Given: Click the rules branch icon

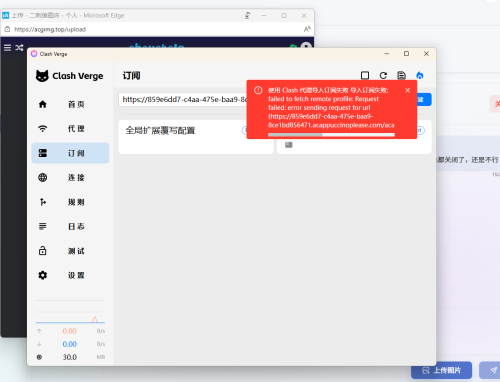Looking at the screenshot, I should (x=43, y=202).
